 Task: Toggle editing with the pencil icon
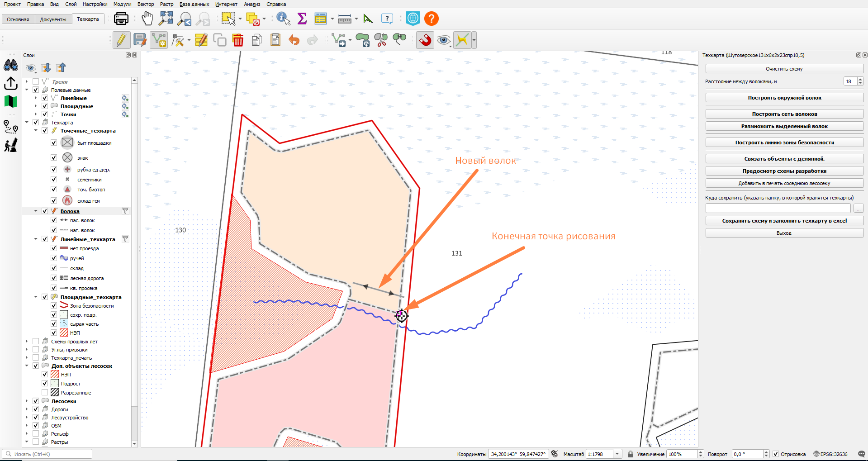pyautogui.click(x=121, y=40)
